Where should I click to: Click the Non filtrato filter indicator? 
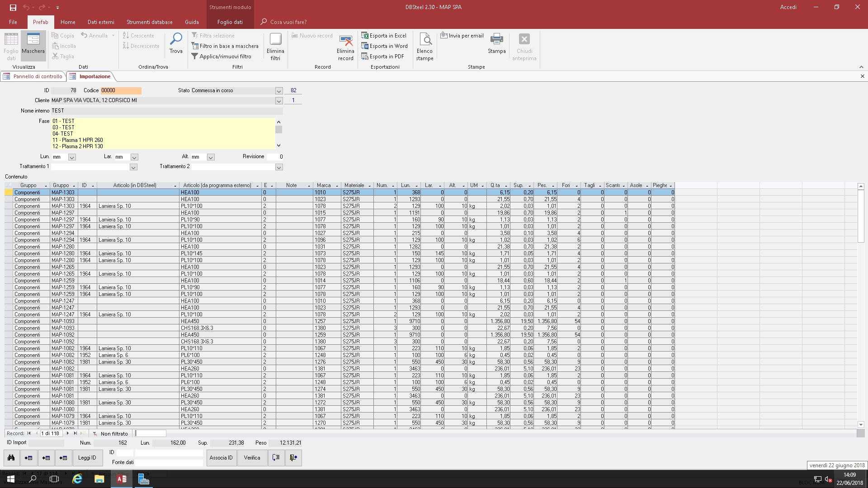[110, 433]
